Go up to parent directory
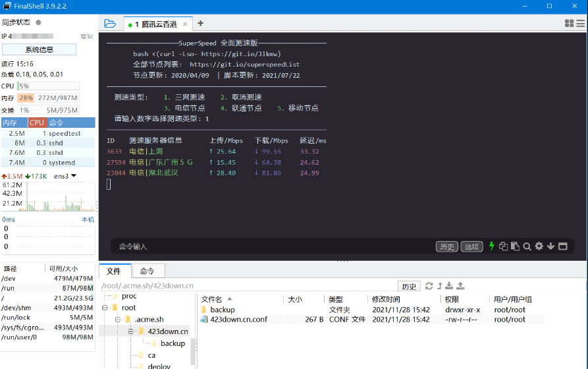588x369 pixels. point(440,286)
